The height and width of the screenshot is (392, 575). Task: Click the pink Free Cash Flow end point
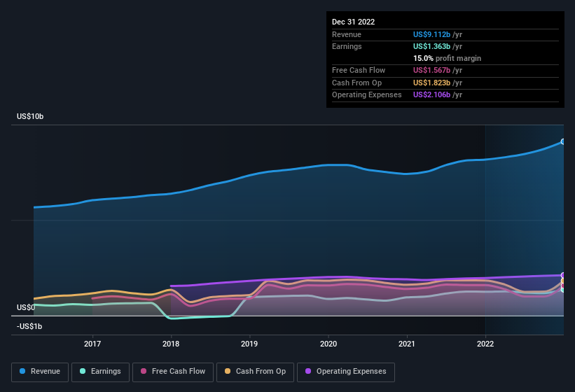point(563,286)
